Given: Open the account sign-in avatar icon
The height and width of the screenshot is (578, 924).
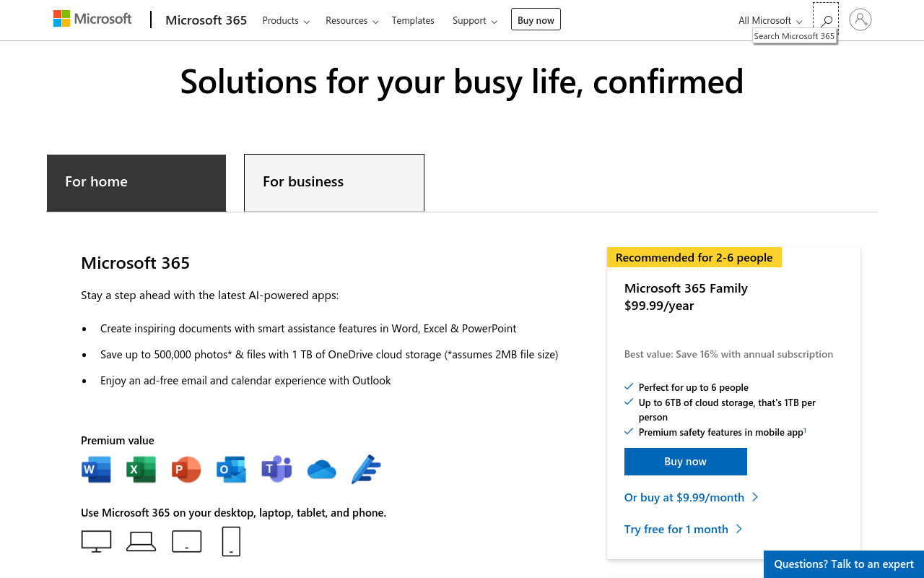Looking at the screenshot, I should pyautogui.click(x=860, y=20).
